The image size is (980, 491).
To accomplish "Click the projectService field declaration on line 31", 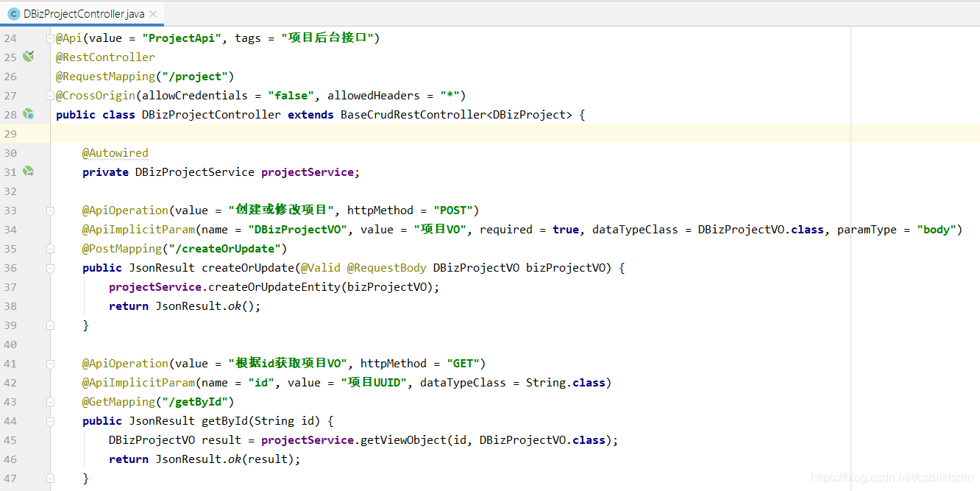I will [x=308, y=172].
